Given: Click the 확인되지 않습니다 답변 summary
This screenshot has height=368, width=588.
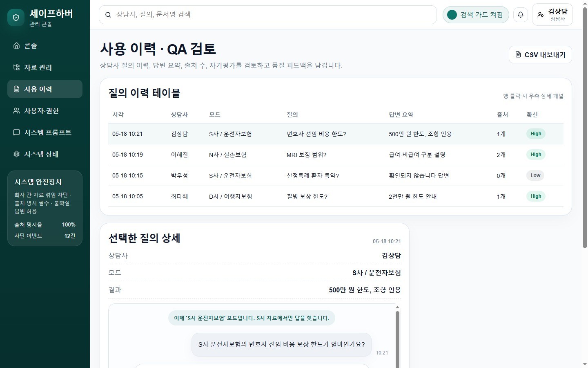Looking at the screenshot, I should click(x=419, y=175).
